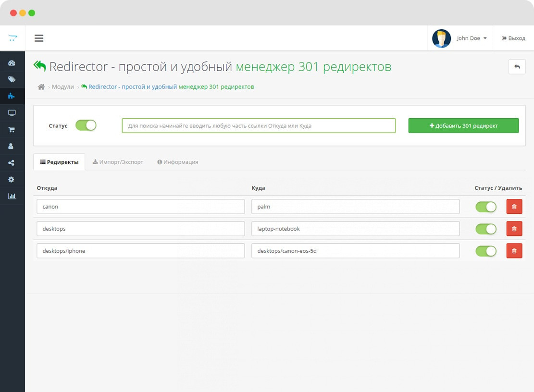Open the dashboard icon in sidebar
This screenshot has height=392, width=534.
click(12, 63)
